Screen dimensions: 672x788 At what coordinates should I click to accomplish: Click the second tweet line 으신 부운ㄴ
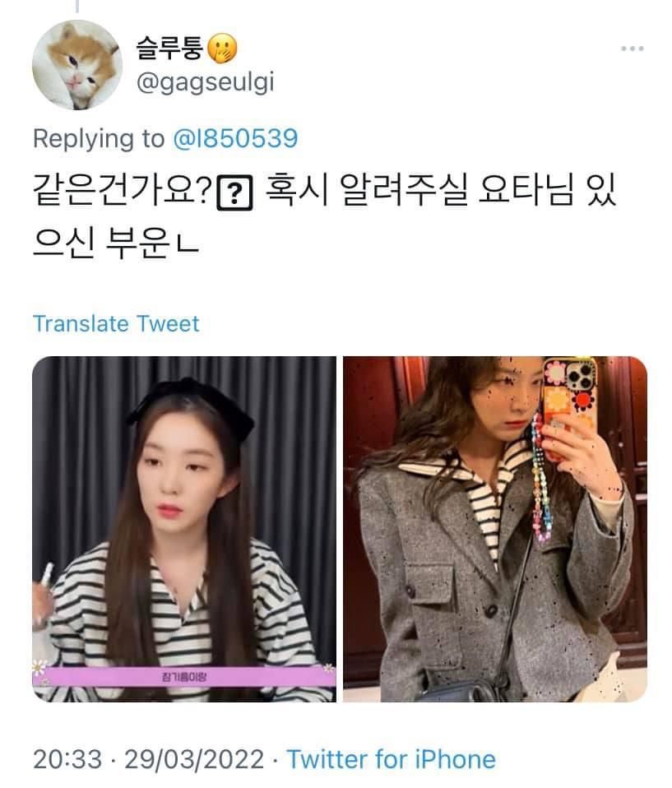tap(116, 243)
